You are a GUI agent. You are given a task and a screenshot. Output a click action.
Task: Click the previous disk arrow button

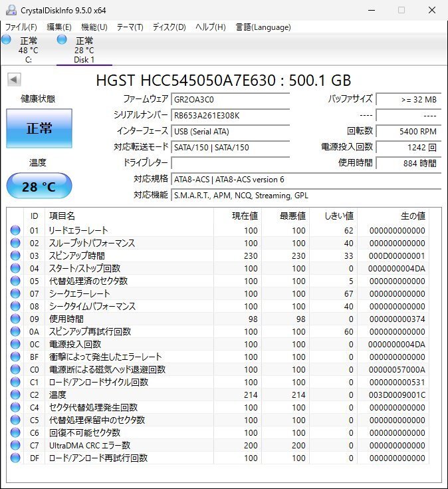14,80
